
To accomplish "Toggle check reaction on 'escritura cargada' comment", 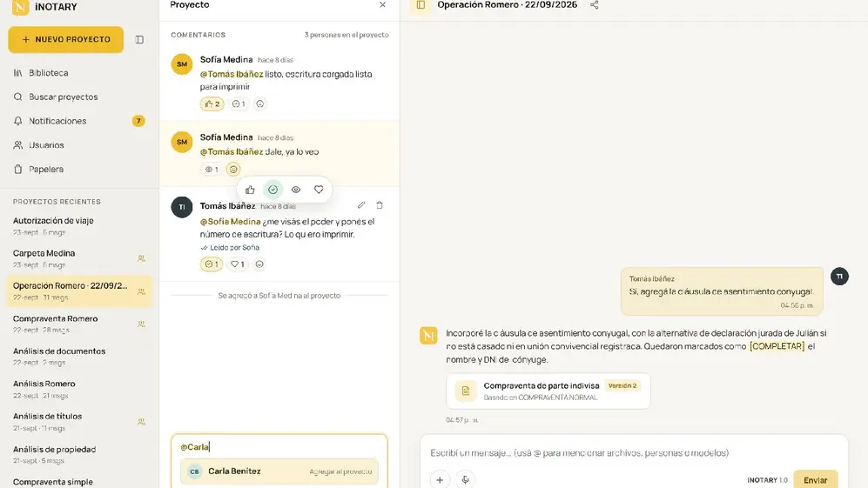I will 239,104.
